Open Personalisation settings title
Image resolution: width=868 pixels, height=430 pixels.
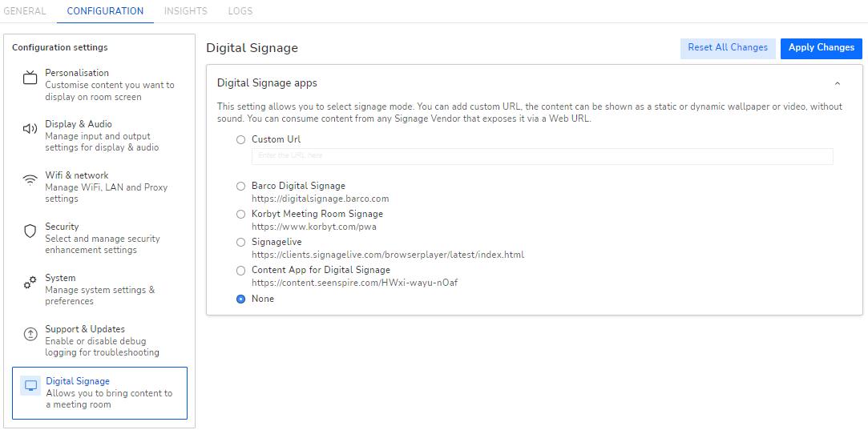pyautogui.click(x=77, y=73)
